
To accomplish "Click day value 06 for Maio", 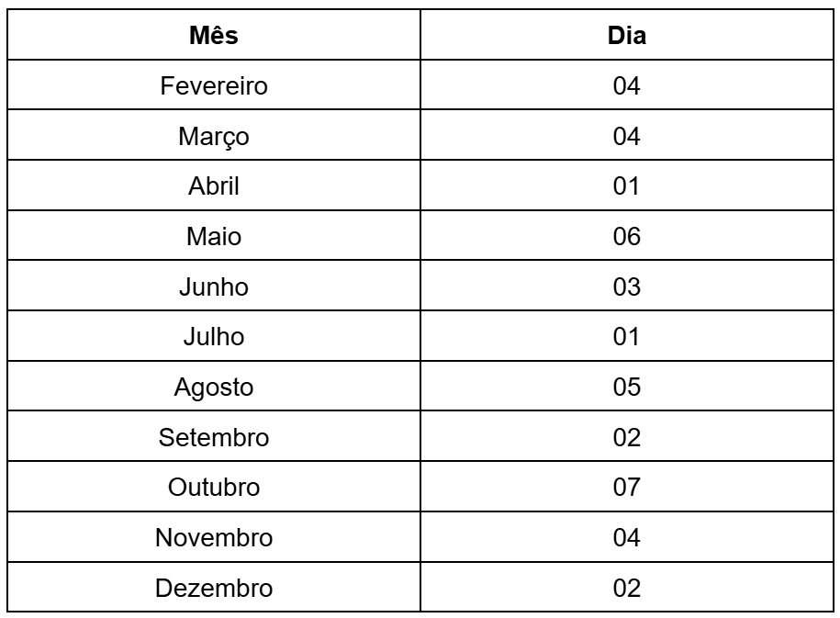I will point(626,237).
